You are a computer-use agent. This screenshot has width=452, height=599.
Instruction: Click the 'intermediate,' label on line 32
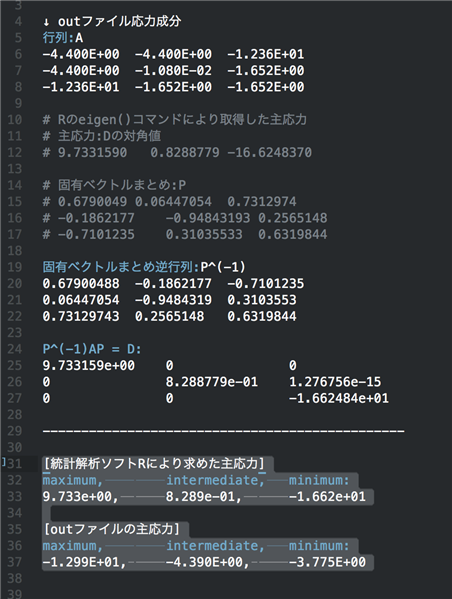point(215,480)
